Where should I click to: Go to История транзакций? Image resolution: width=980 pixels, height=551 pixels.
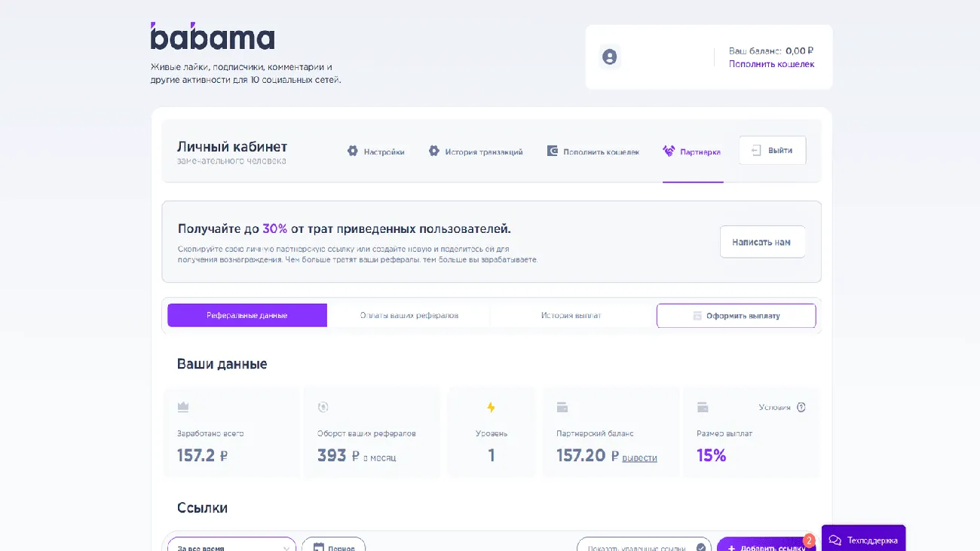(x=476, y=152)
